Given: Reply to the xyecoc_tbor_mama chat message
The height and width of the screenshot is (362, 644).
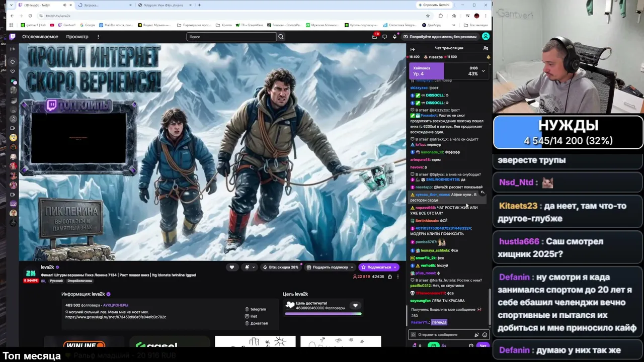Looking at the screenshot, I should click(482, 193).
